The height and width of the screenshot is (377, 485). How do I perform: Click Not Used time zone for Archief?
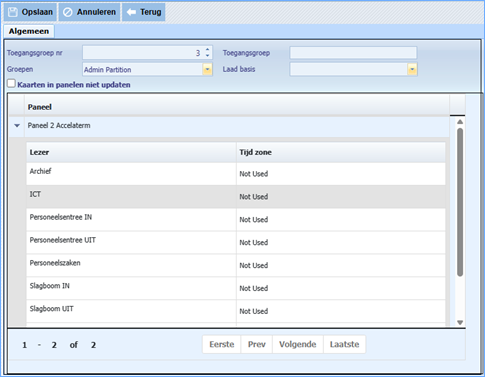tap(254, 174)
